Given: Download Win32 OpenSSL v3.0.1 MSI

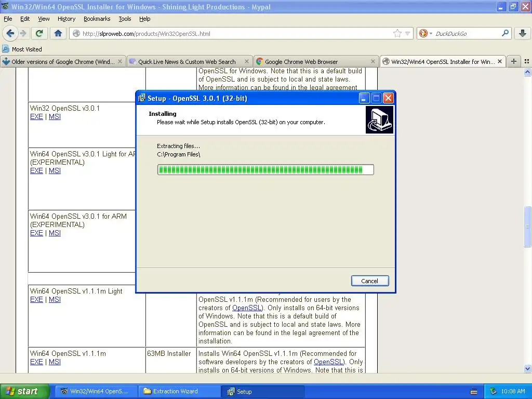Looking at the screenshot, I should 55,116.
